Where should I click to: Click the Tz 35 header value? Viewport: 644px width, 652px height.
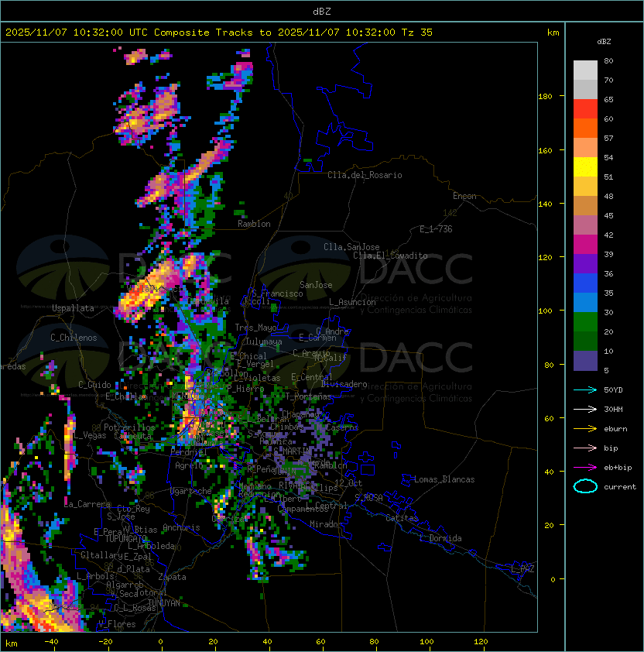coord(417,33)
